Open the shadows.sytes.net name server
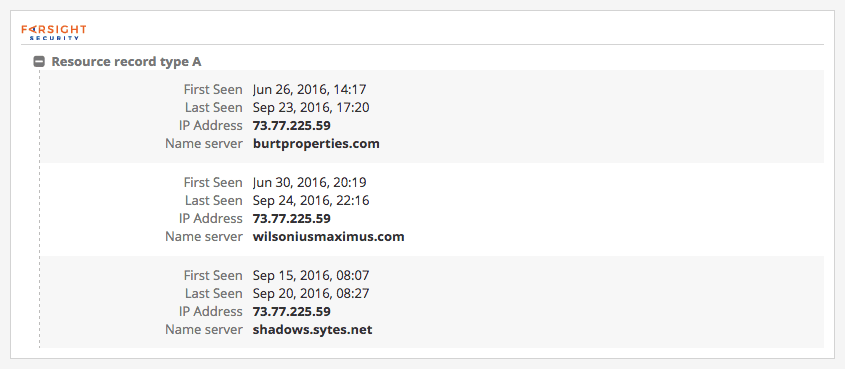 tap(313, 330)
